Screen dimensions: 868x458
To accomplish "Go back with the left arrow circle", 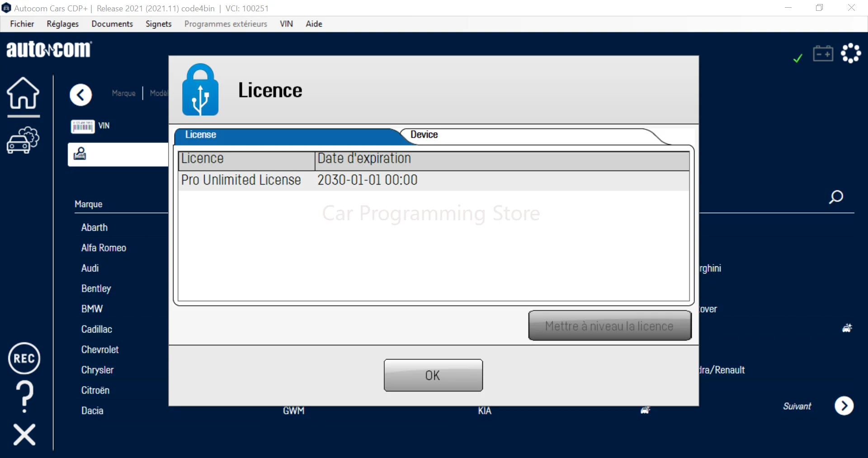I will [x=81, y=95].
